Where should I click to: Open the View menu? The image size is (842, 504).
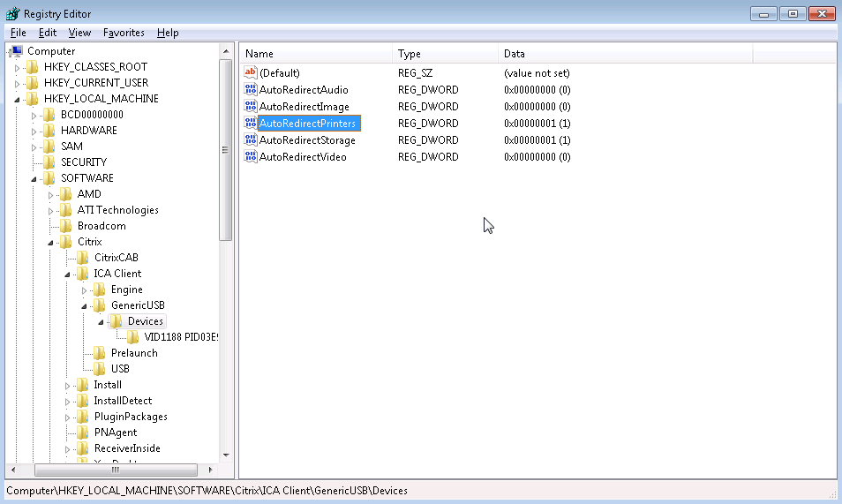(x=79, y=33)
